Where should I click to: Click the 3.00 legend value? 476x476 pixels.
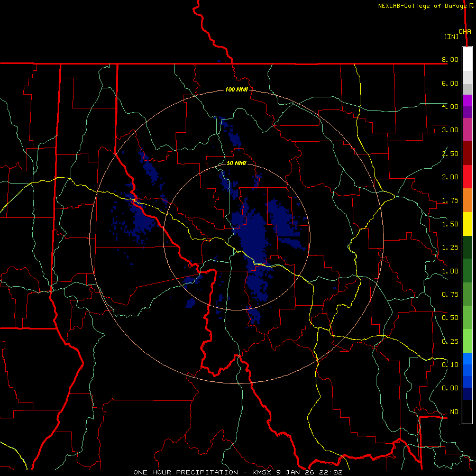point(450,130)
